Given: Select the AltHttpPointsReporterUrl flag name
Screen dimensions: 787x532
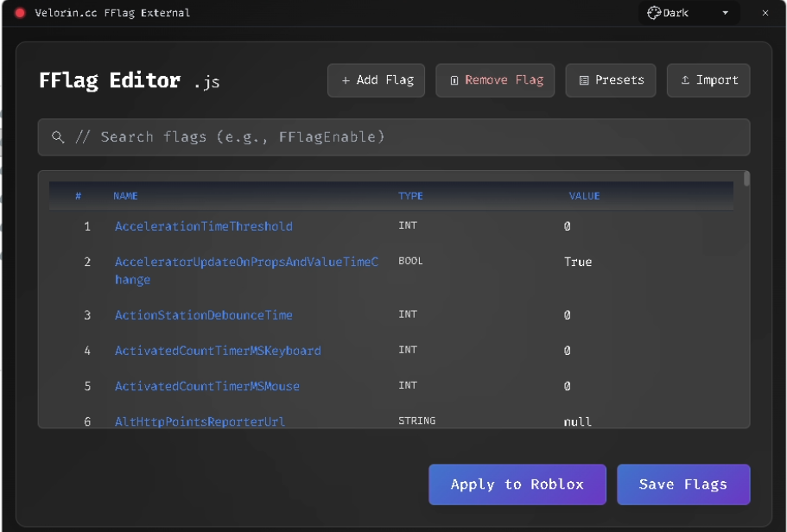Looking at the screenshot, I should coord(200,421).
